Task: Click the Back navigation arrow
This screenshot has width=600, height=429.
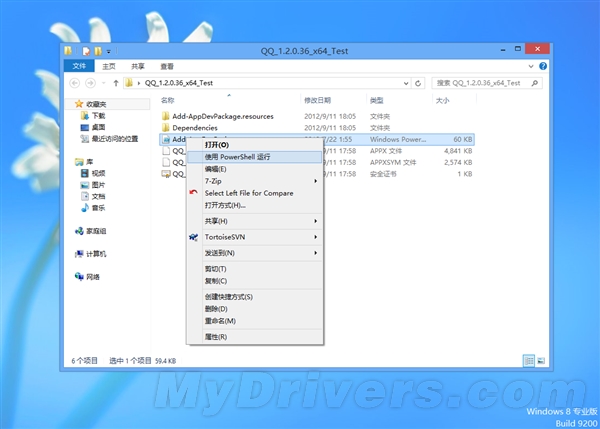Action: [75, 83]
